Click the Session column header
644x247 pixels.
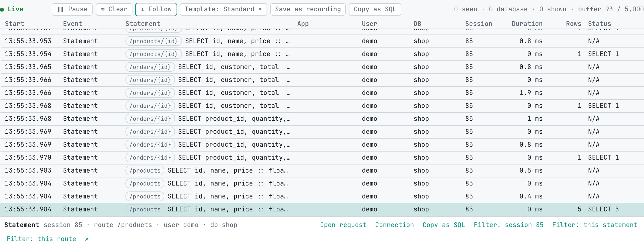click(479, 24)
